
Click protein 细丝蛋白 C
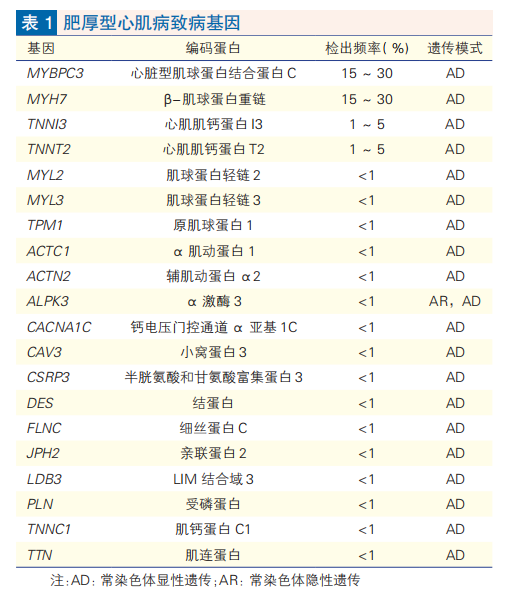[213, 428]
